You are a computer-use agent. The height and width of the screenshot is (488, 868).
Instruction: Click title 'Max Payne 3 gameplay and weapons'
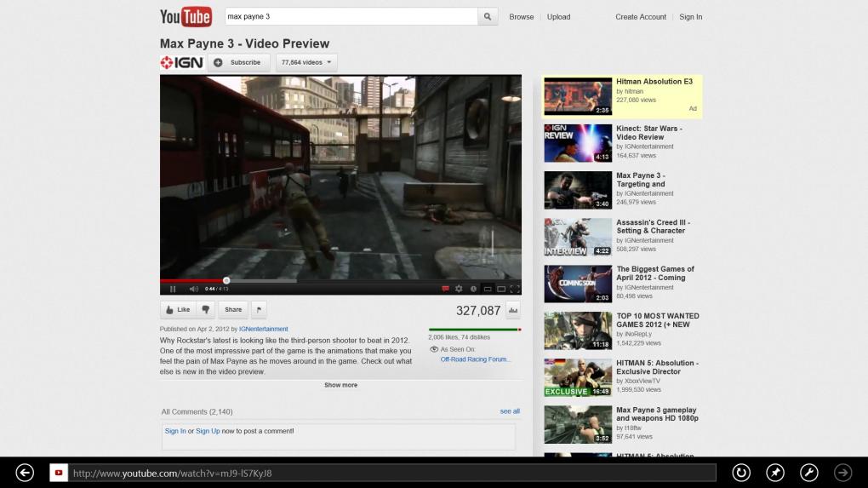pyautogui.click(x=657, y=414)
